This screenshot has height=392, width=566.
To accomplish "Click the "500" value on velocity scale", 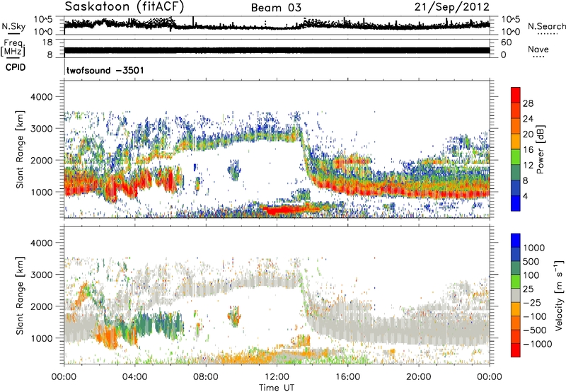I will (533, 262).
